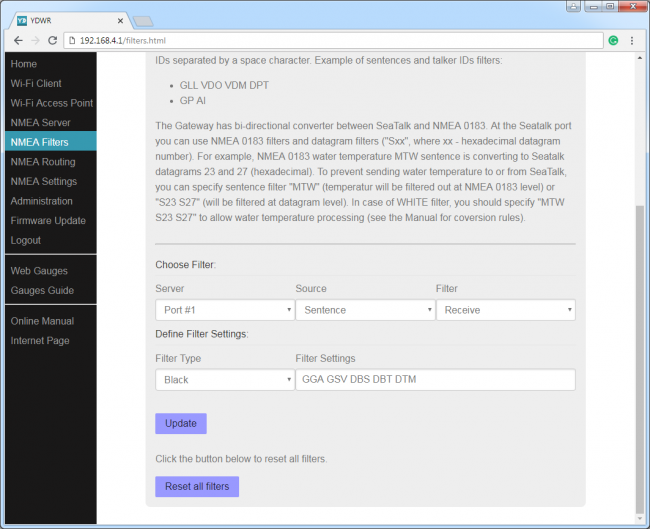The image size is (650, 529).
Task: Open the Online Manual link
Action: coord(42,321)
